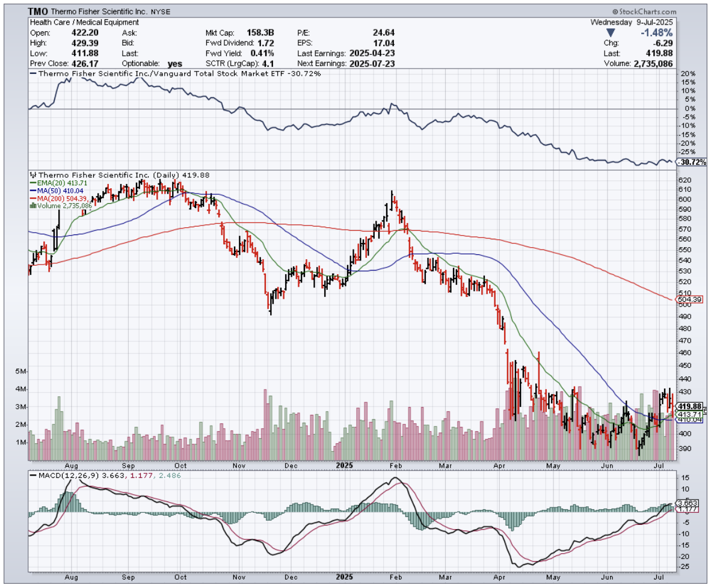711x588 pixels.
Task: Click the copyright icon before StockCharts.com
Action: click(x=615, y=11)
